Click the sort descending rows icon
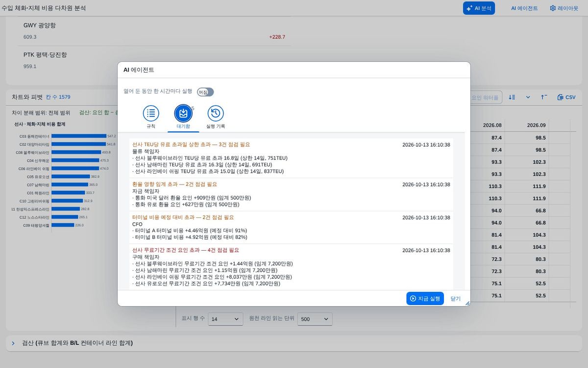 click(x=512, y=97)
